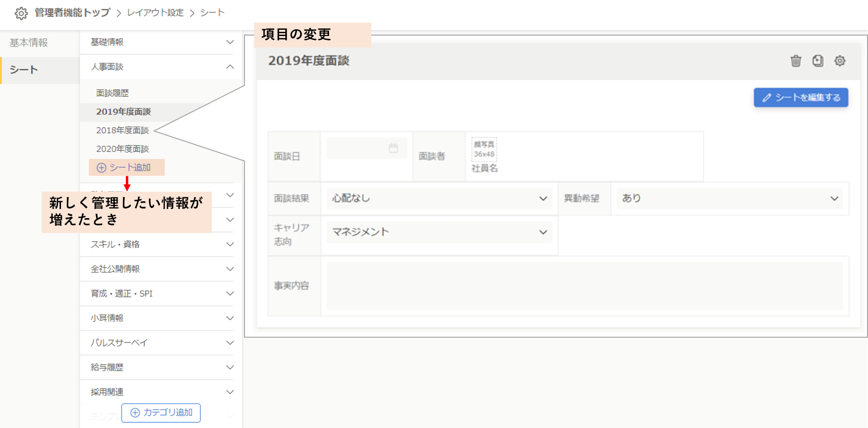Select the 基本情報 tab

click(x=29, y=43)
